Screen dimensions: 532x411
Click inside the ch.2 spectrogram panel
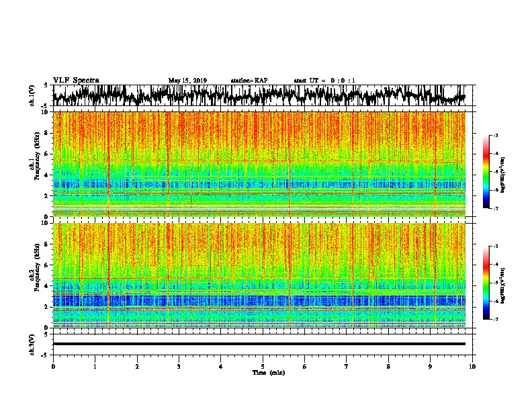[259, 275]
